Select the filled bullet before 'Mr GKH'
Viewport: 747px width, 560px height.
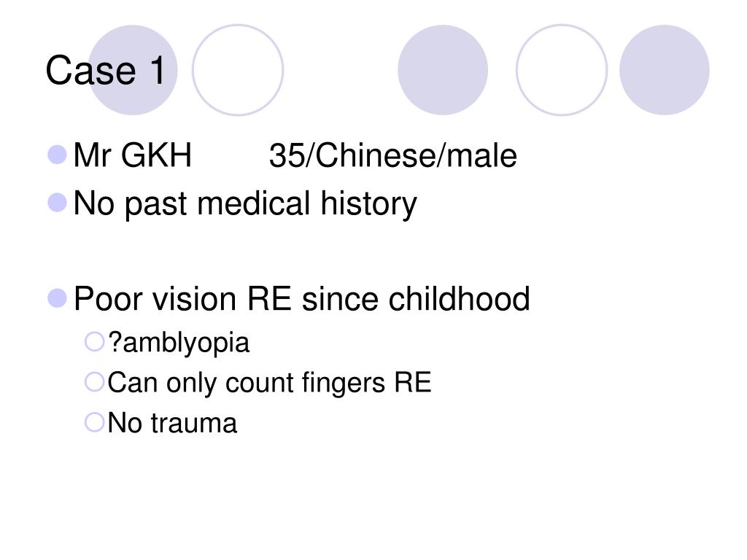click(57, 155)
